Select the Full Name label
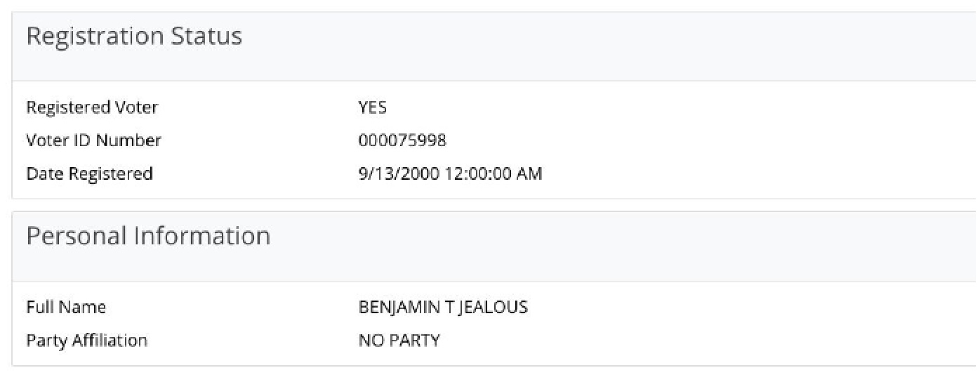The image size is (980, 375). tap(66, 308)
